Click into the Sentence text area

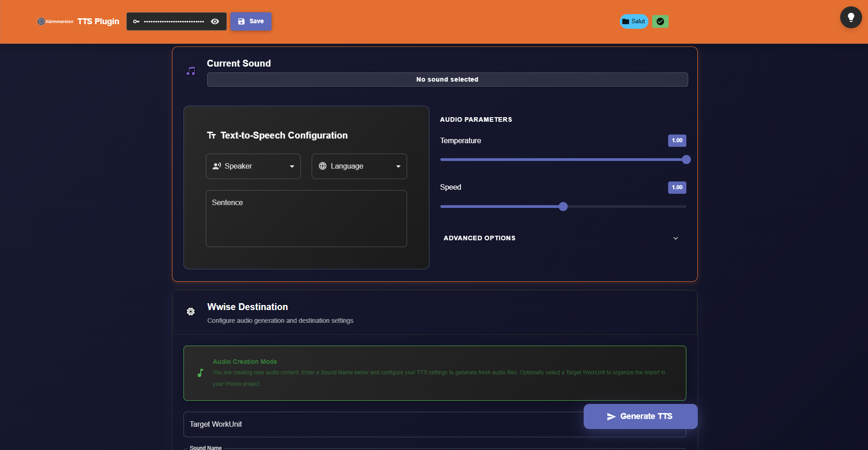point(306,218)
